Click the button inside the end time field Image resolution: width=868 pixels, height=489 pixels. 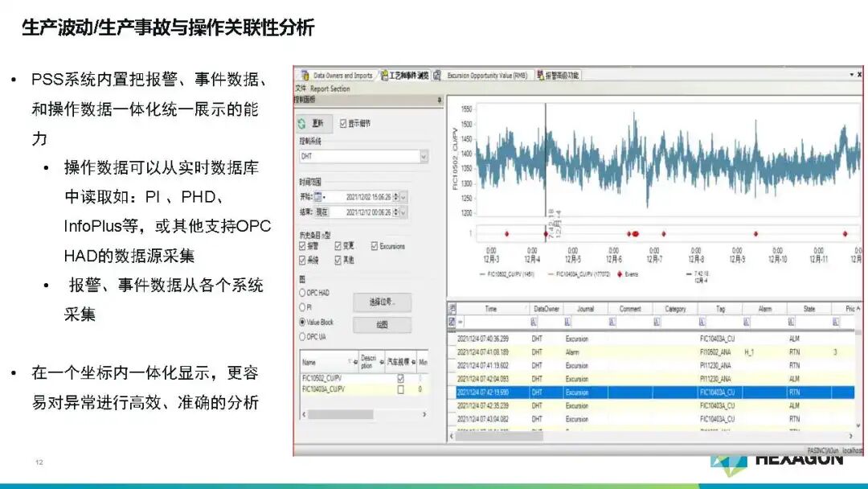321,212
